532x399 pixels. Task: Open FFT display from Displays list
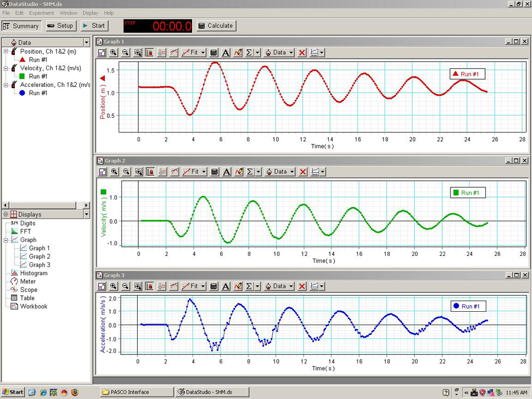(x=25, y=231)
